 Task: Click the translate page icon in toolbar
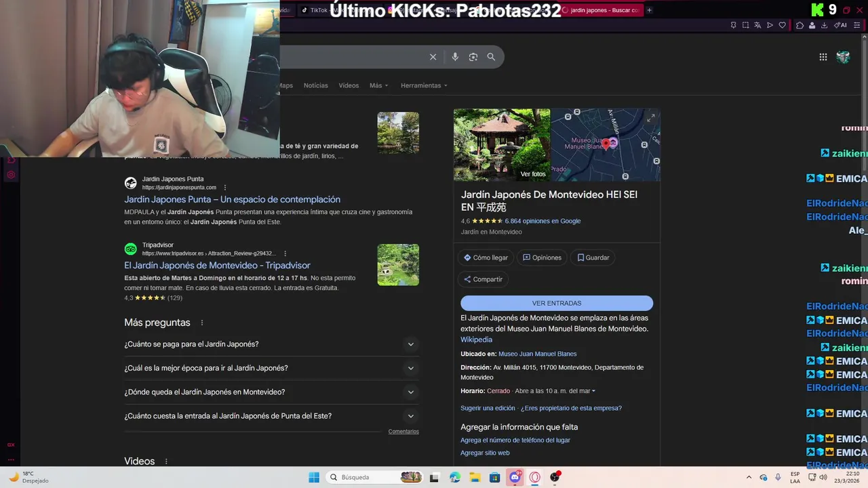(757, 25)
